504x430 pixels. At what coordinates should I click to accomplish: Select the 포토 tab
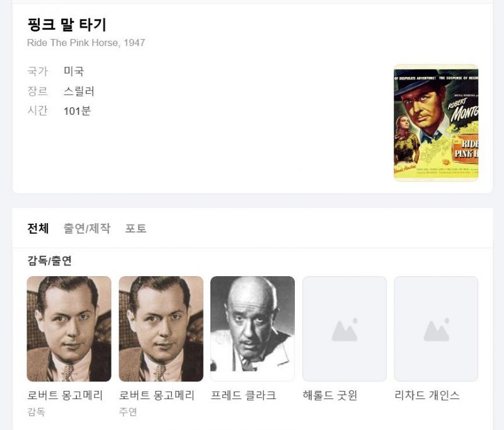[136, 228]
